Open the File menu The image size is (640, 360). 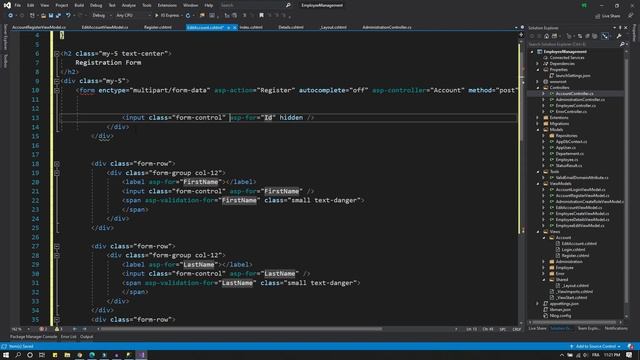click(18, 5)
